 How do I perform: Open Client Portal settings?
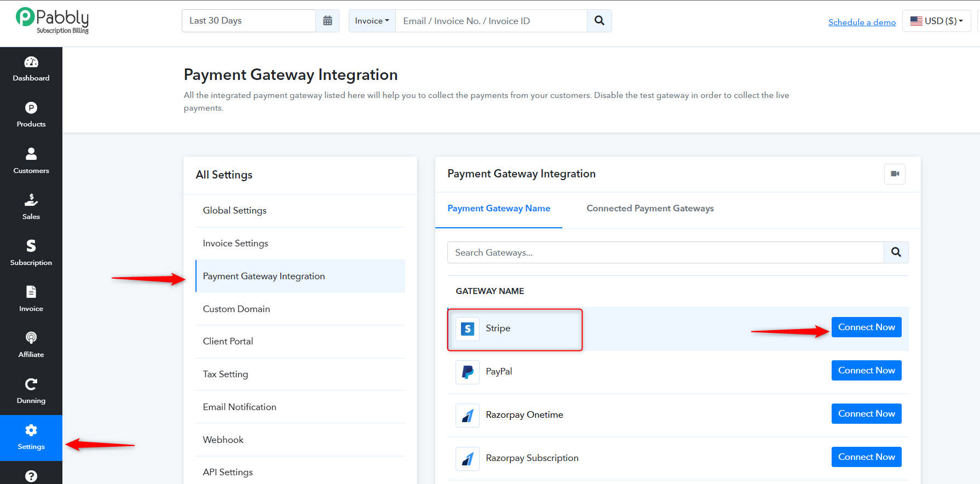point(300,342)
